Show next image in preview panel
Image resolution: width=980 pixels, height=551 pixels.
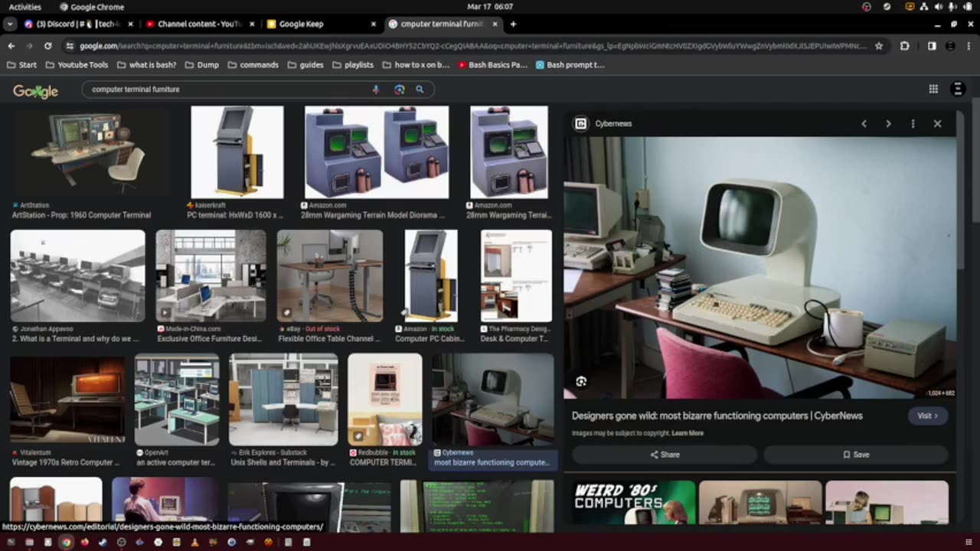coord(888,123)
